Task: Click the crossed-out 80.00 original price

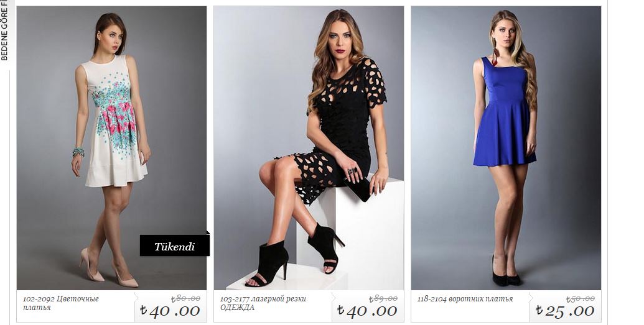Action: pyautogui.click(x=185, y=299)
